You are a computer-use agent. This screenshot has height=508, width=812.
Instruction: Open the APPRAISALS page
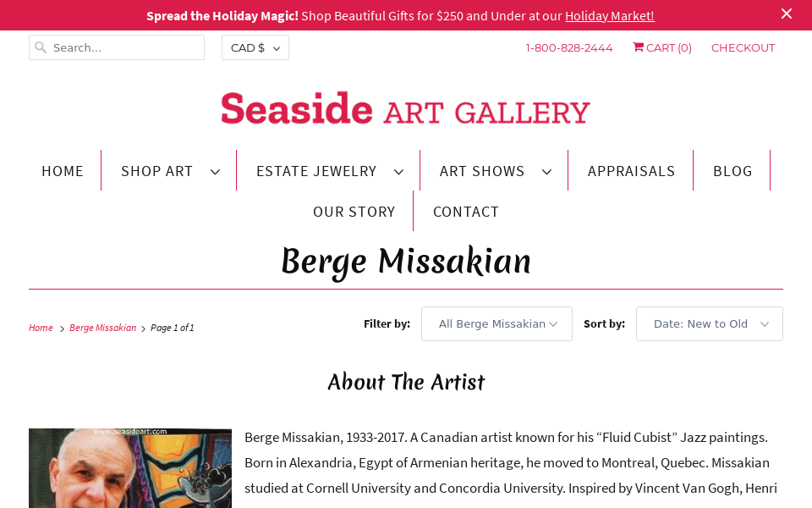(631, 171)
